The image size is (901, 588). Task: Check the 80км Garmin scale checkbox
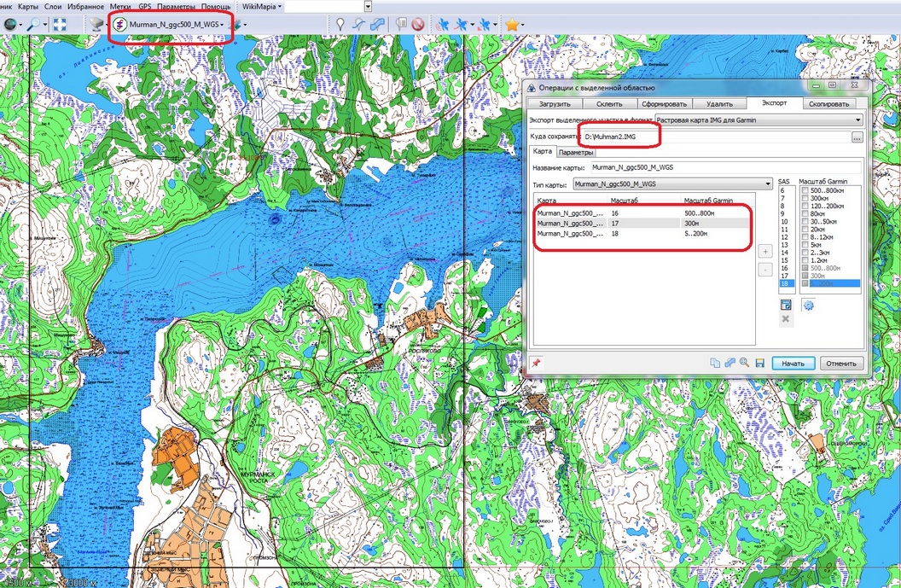tap(805, 213)
